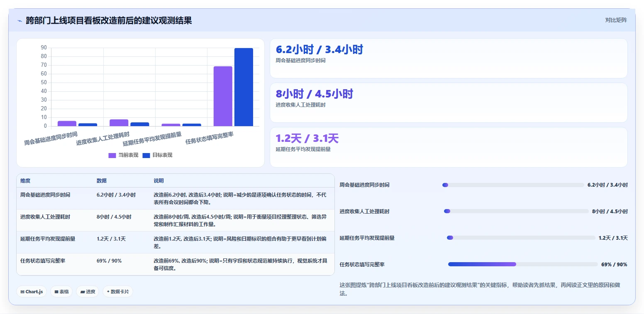Click the 进度收集人工处理耗时 progress bar
This screenshot has width=644, height=314.
pos(516,211)
